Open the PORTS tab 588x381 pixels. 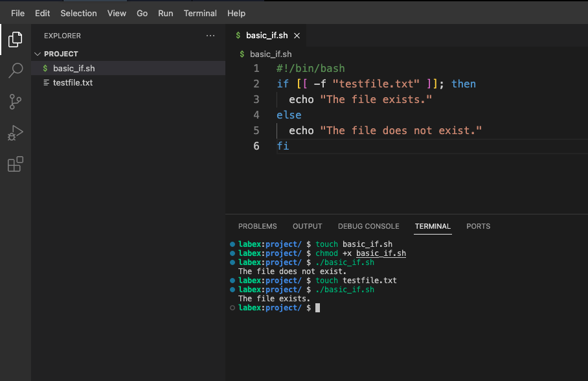pos(478,226)
